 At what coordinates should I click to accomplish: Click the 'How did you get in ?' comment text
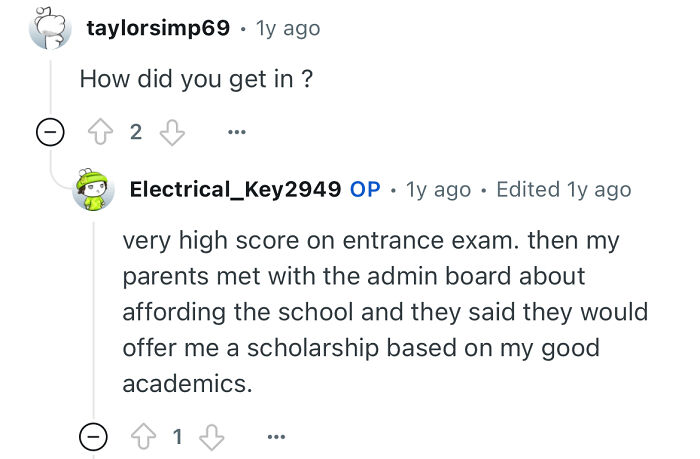196,80
